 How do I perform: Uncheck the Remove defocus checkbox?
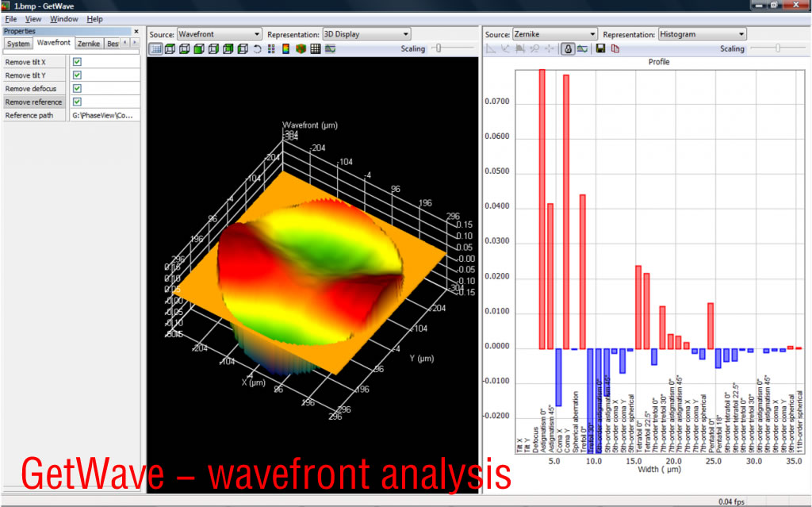pos(77,89)
